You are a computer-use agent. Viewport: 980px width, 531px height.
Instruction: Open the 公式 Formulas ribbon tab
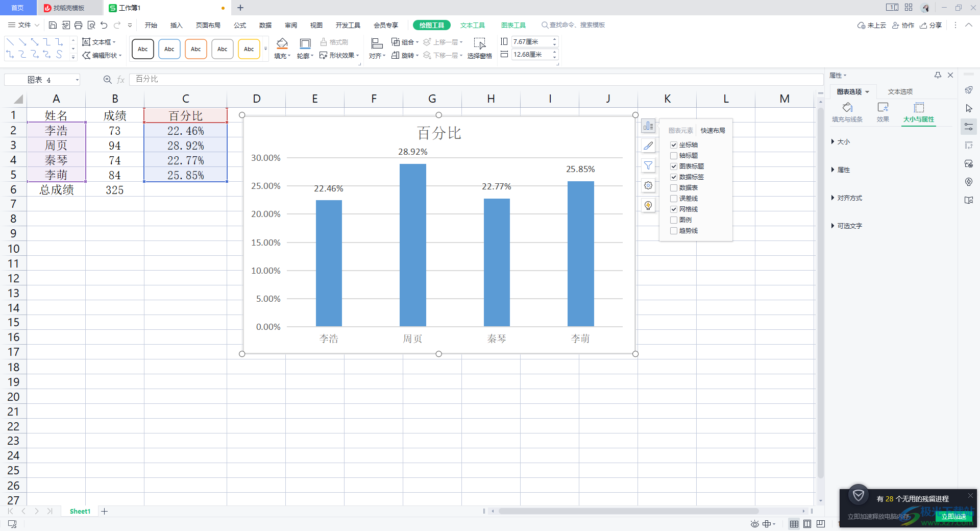point(240,25)
